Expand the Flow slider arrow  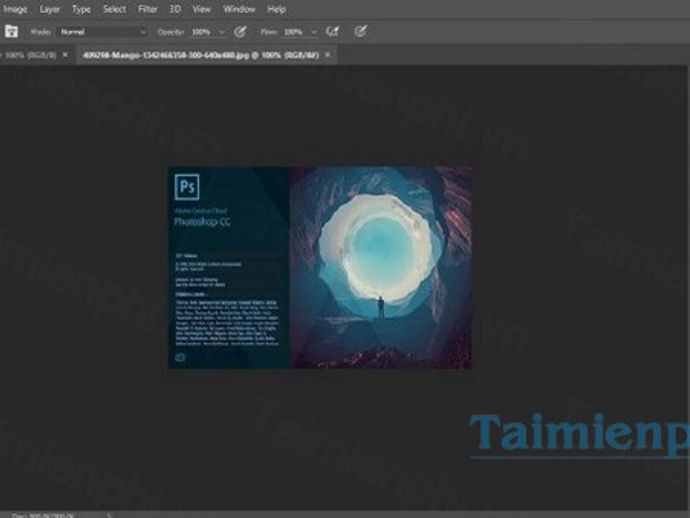point(314,32)
